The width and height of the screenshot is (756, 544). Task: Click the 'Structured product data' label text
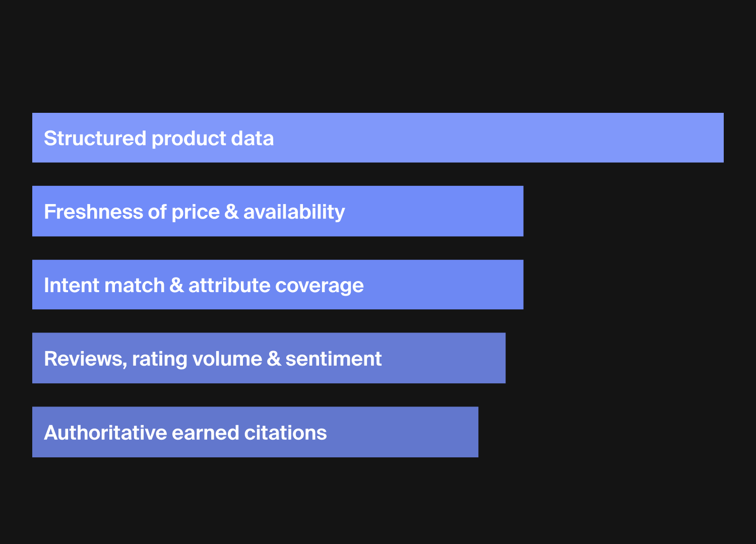(159, 139)
